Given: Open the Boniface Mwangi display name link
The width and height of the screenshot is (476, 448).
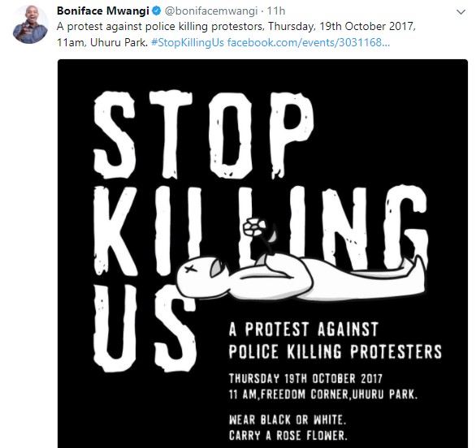Looking at the screenshot, I should coord(103,11).
